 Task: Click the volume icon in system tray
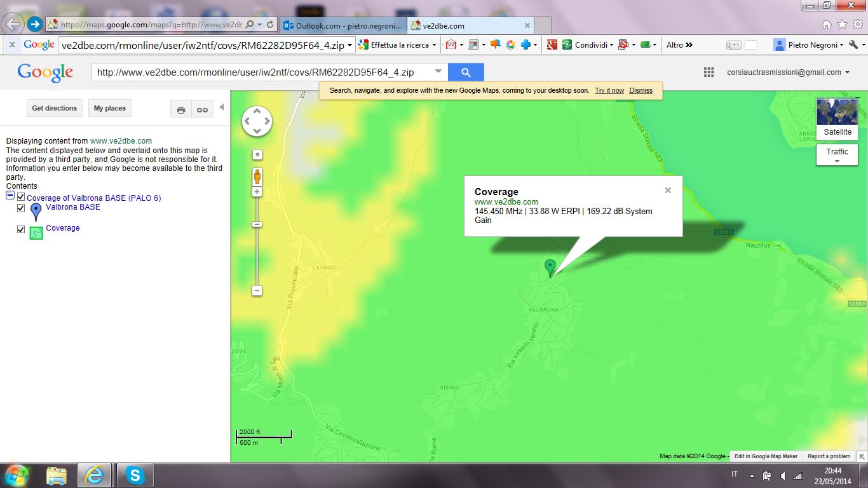pos(782,475)
